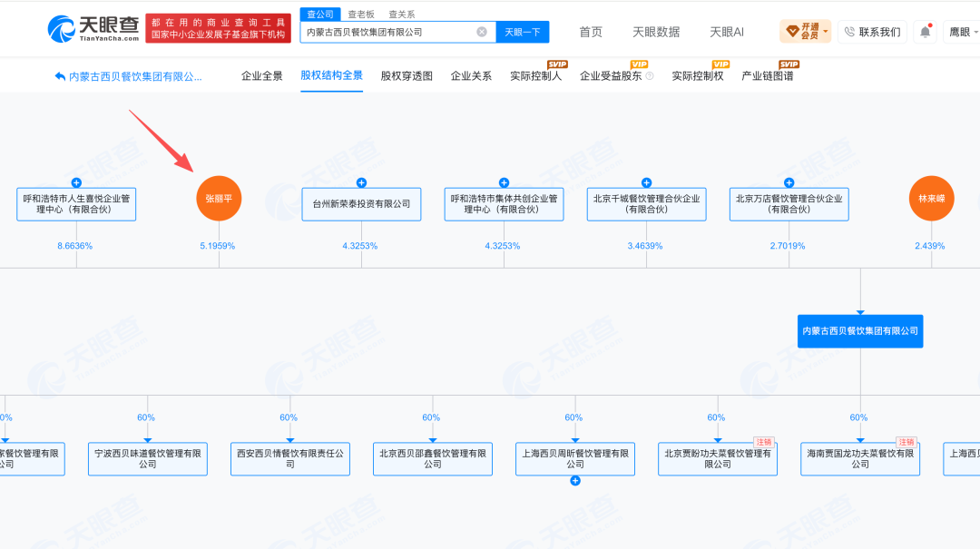Screen dimensions: 980x549
Task: Switch to 企业全景 tab
Action: 262,75
